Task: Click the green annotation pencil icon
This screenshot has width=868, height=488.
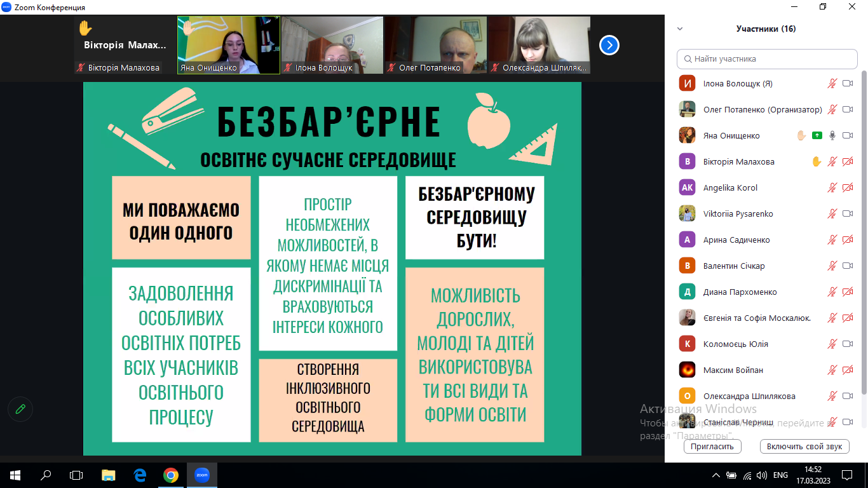Action: pyautogui.click(x=20, y=409)
